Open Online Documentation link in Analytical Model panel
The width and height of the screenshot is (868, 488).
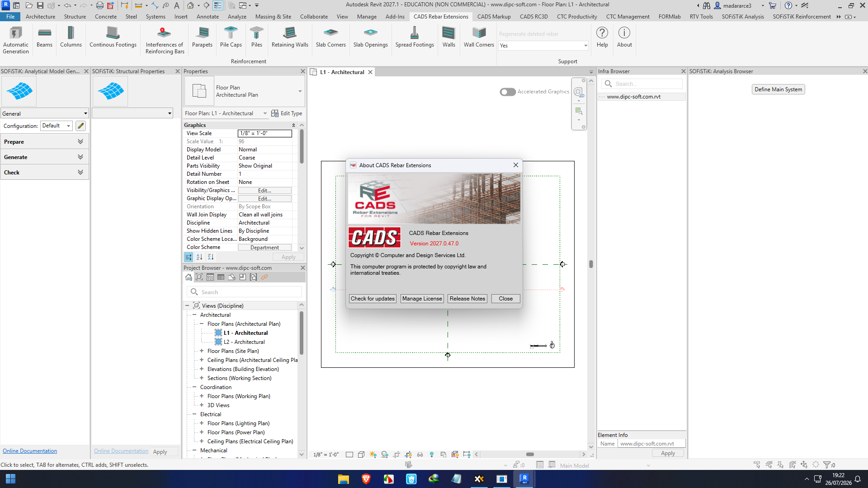coord(30,451)
